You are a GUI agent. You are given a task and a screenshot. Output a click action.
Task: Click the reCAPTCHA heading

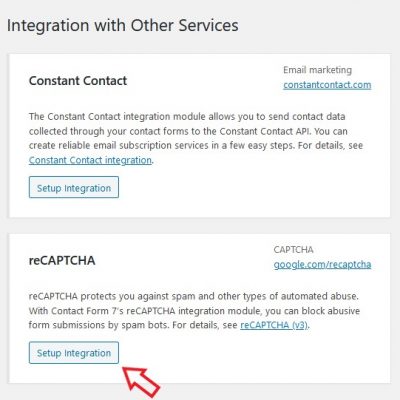(62, 260)
